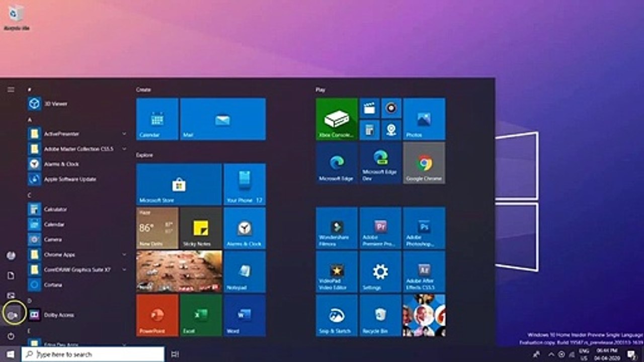Click the Play group heading
Image resolution: width=644 pixels, height=362 pixels.
coord(320,89)
